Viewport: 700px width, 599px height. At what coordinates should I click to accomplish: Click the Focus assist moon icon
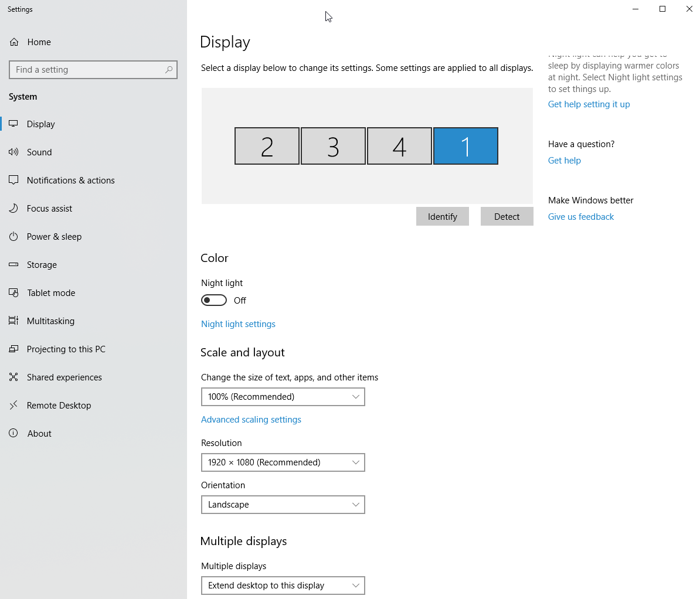click(x=13, y=208)
